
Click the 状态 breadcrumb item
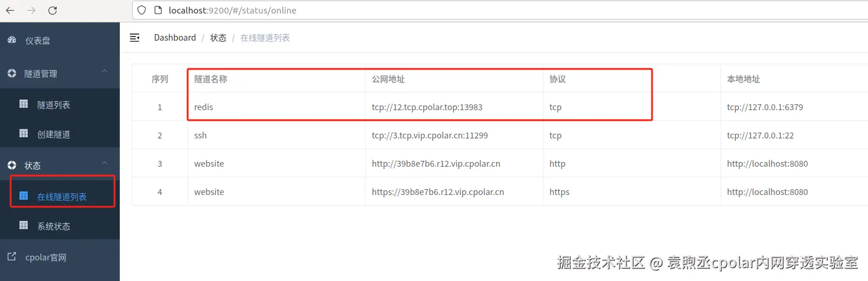coord(218,38)
